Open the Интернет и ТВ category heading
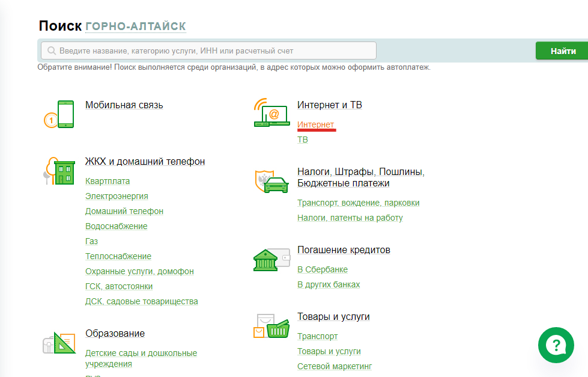 pyautogui.click(x=330, y=105)
